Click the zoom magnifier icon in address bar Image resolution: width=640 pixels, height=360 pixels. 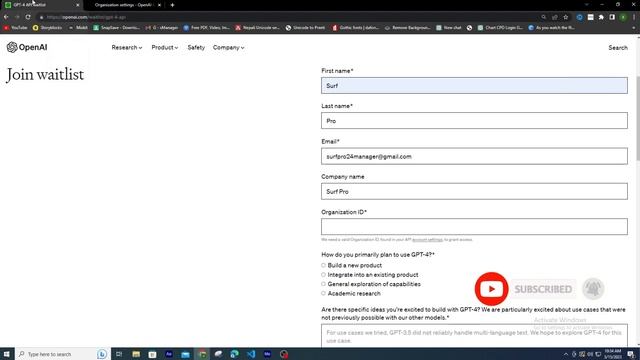pyautogui.click(x=544, y=17)
